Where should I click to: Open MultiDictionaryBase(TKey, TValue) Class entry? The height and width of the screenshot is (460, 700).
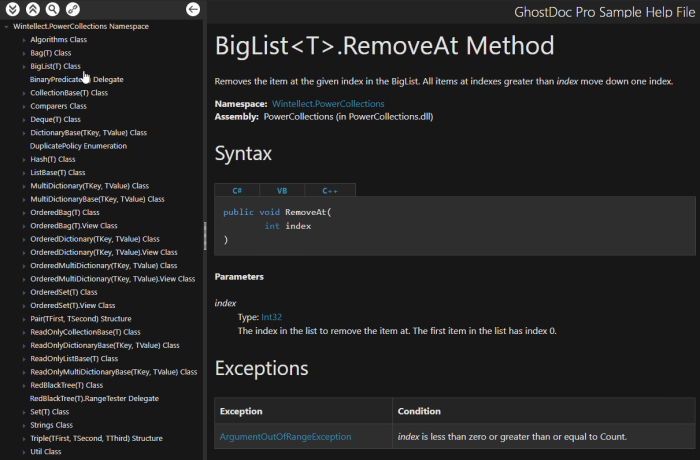(x=97, y=199)
